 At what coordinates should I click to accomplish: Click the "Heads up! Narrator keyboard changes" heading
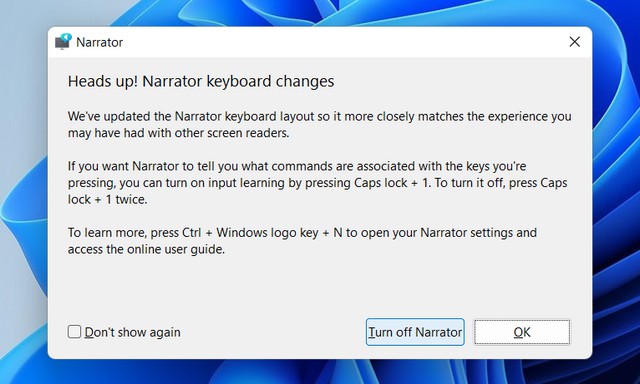click(x=201, y=81)
